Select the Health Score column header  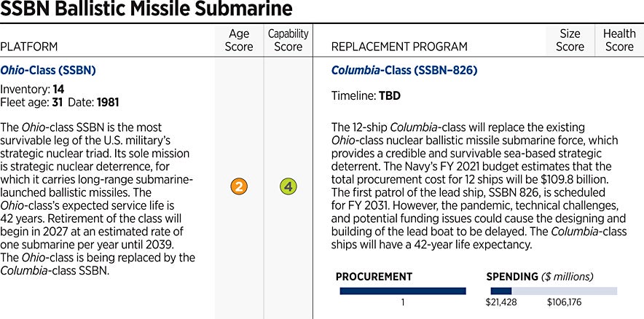[x=619, y=40]
